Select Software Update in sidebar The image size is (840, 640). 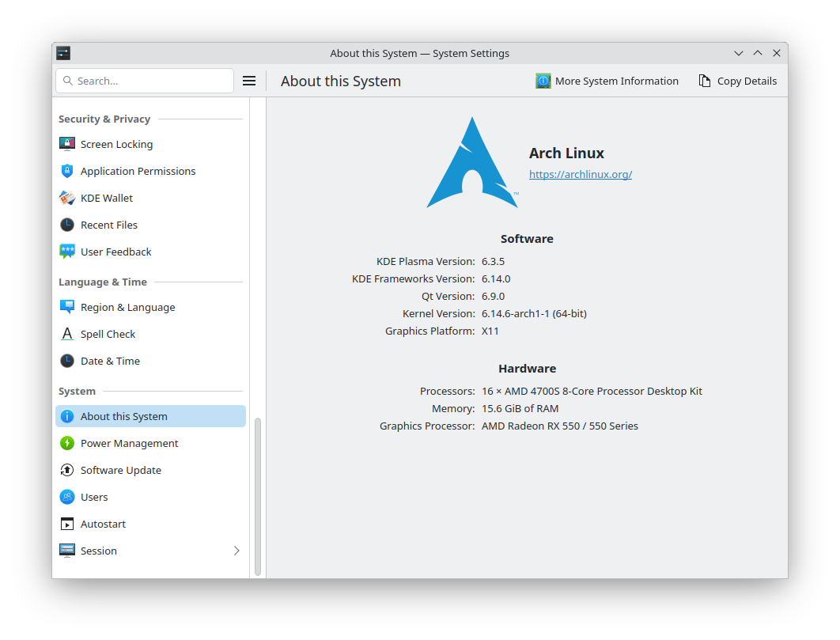(x=150, y=470)
